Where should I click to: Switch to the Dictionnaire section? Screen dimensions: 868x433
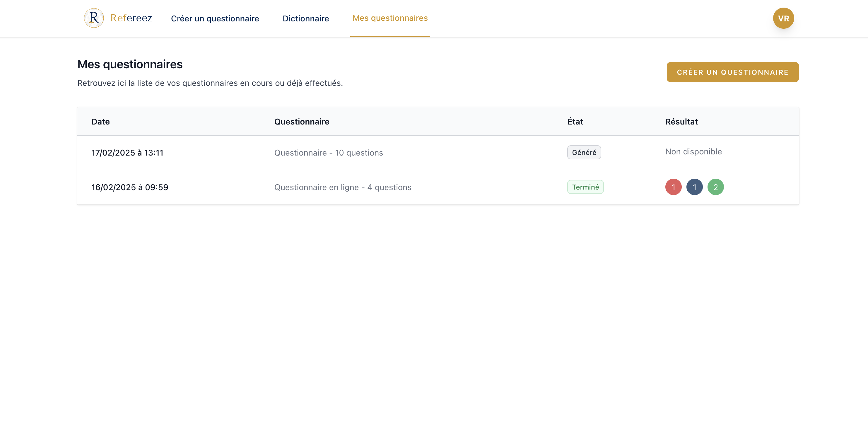coord(306,18)
